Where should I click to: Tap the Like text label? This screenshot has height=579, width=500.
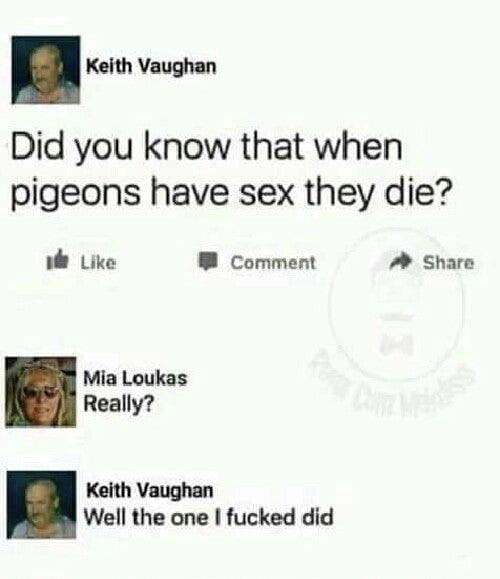click(x=98, y=263)
